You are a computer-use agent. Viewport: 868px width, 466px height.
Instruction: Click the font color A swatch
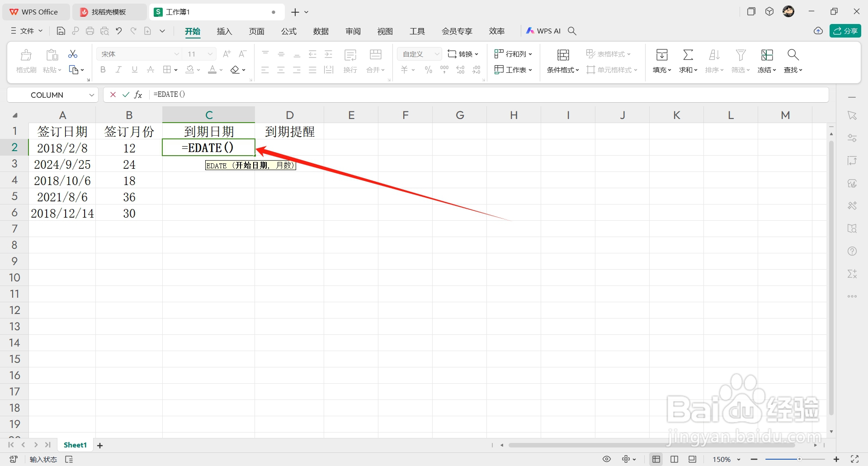pyautogui.click(x=212, y=70)
